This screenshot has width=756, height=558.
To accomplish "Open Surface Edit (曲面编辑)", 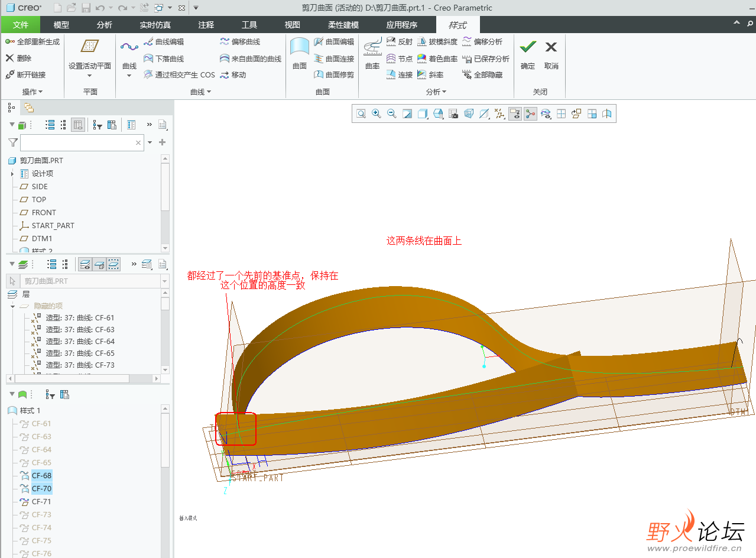I will tap(334, 42).
